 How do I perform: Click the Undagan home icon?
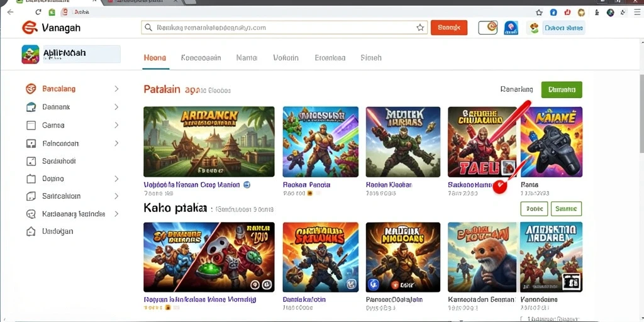(x=31, y=231)
